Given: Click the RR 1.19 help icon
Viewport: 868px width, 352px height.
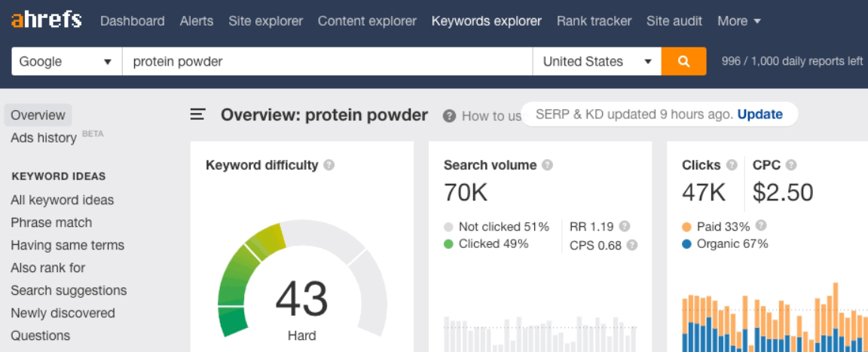Looking at the screenshot, I should click(x=625, y=226).
